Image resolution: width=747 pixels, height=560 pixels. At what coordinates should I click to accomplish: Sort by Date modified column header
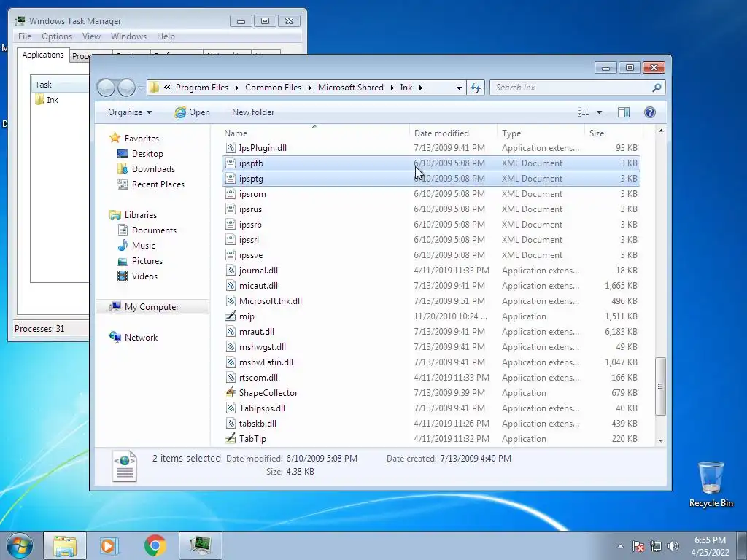452,133
